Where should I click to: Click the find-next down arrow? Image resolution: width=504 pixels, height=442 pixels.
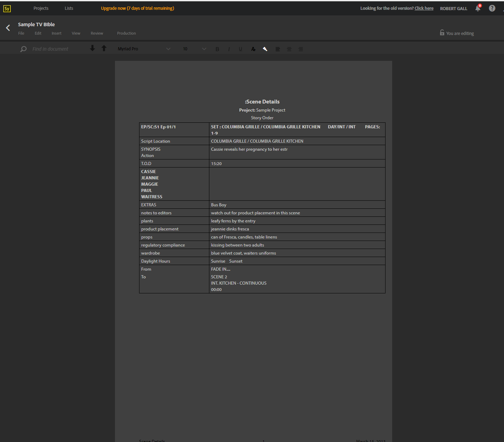tap(92, 49)
